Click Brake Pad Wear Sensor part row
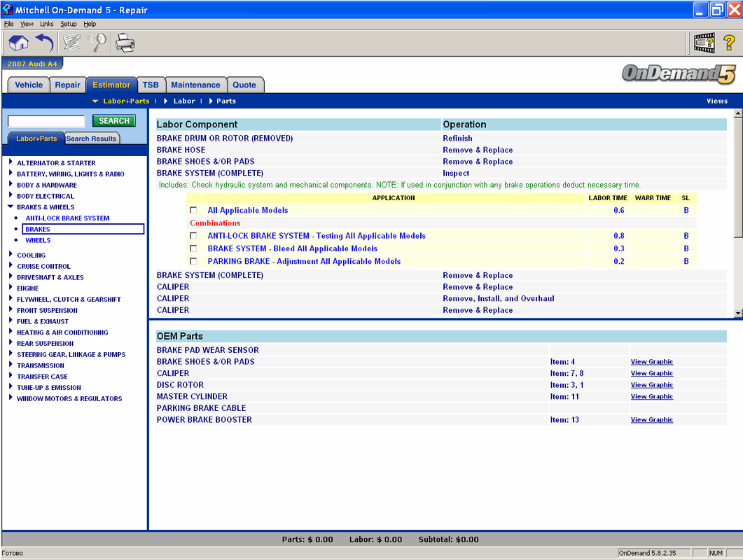The height and width of the screenshot is (560, 743). click(x=441, y=350)
